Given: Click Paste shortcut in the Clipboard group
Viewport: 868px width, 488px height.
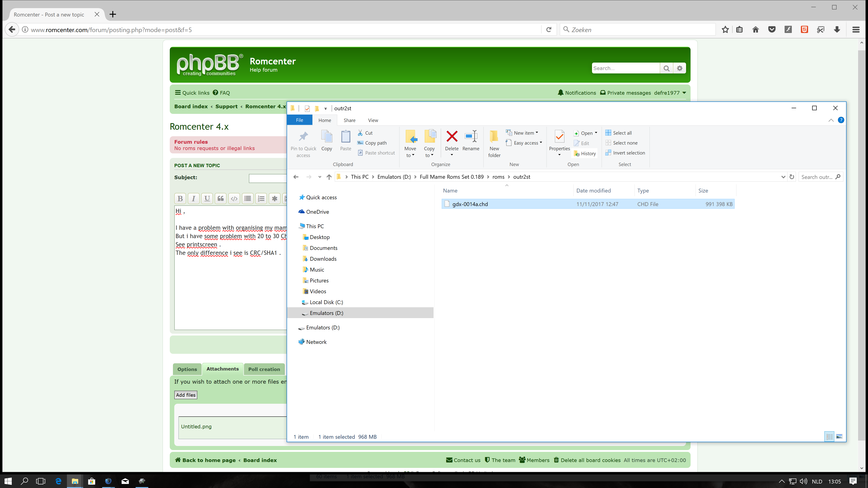Looking at the screenshot, I should point(376,153).
